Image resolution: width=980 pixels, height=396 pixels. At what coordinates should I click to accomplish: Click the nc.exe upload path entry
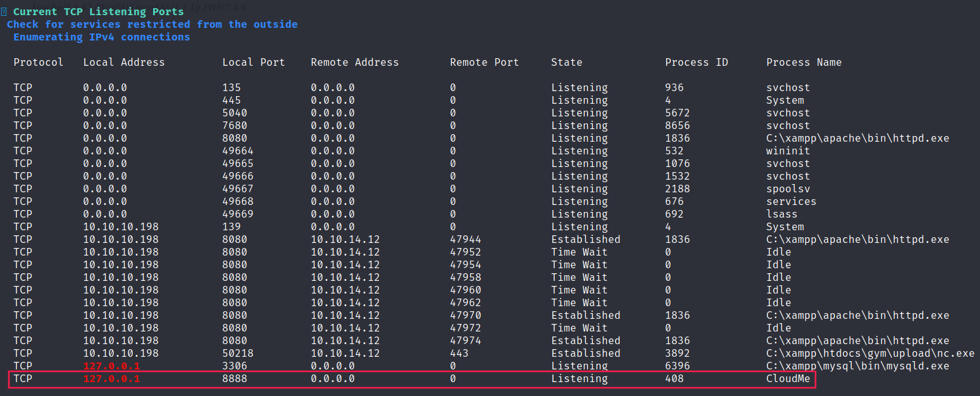click(x=870, y=354)
